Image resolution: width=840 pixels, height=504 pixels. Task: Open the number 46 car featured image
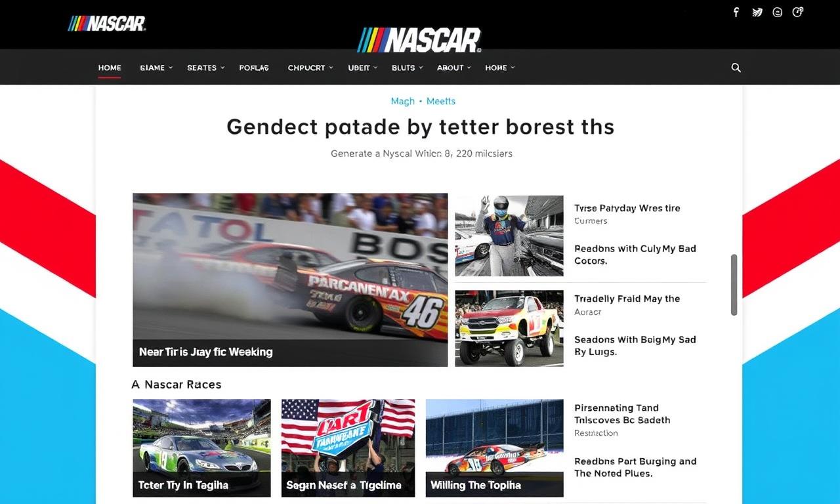click(290, 280)
